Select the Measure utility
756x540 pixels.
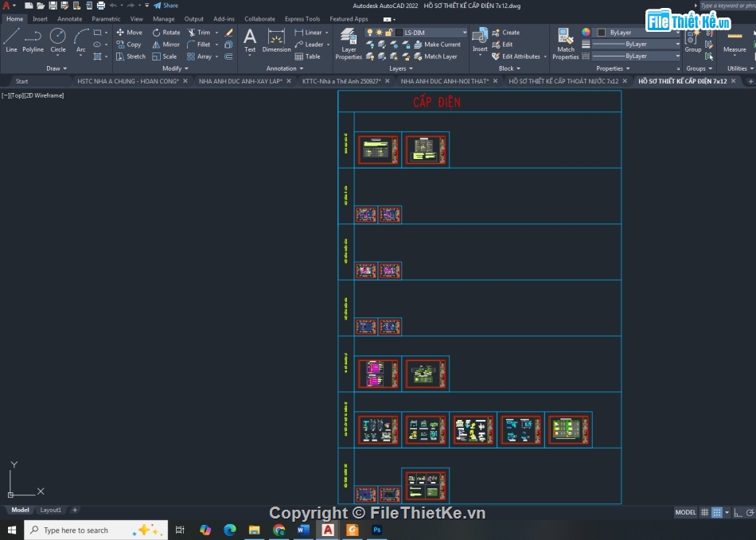735,41
